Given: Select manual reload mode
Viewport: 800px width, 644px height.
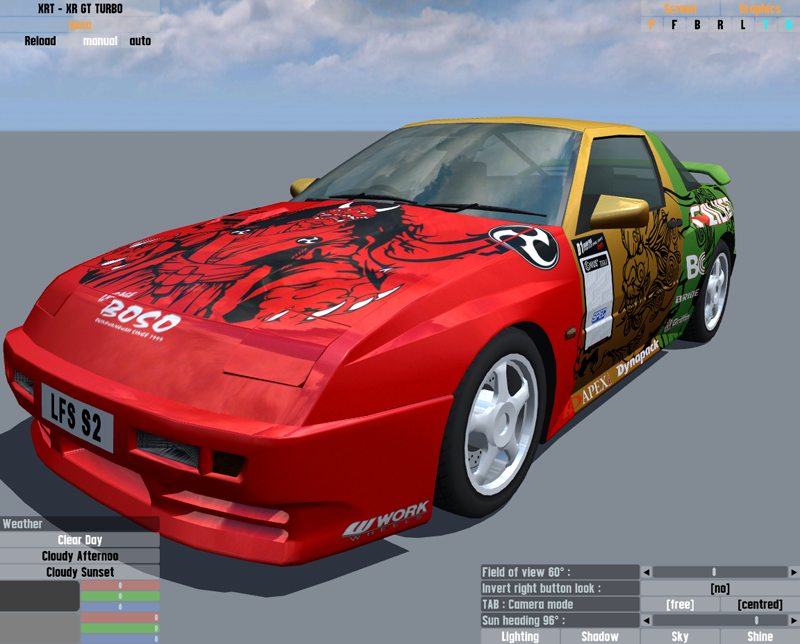Looking at the screenshot, I should tap(100, 41).
